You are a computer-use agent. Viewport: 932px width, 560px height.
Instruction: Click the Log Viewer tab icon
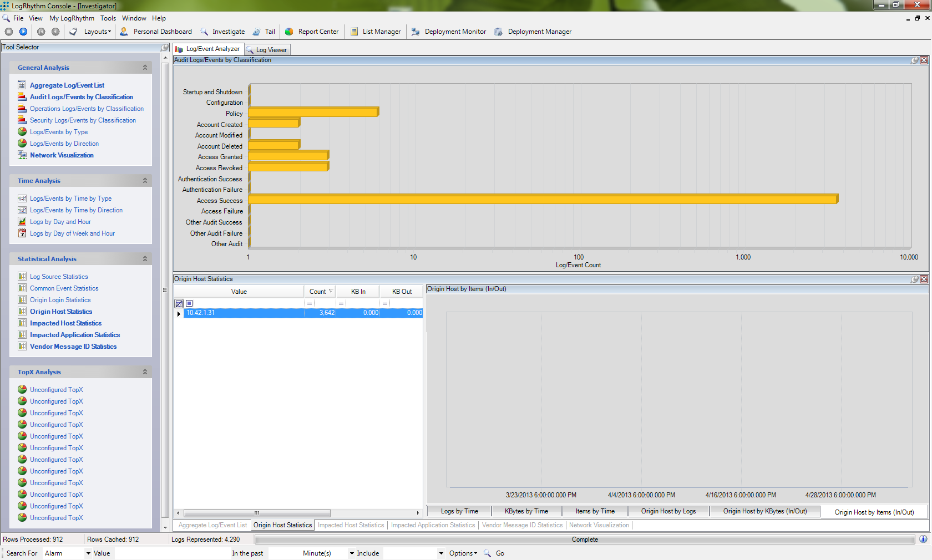(250, 50)
